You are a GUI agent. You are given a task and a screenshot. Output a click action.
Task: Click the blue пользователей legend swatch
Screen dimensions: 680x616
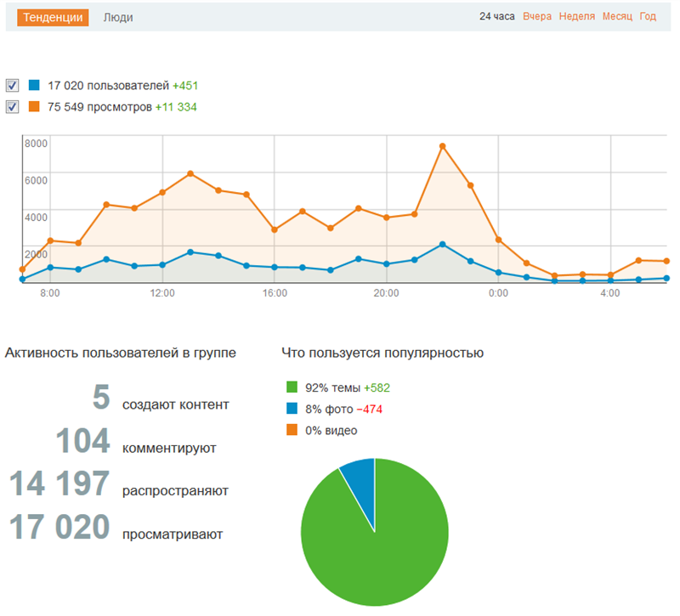pos(34,85)
